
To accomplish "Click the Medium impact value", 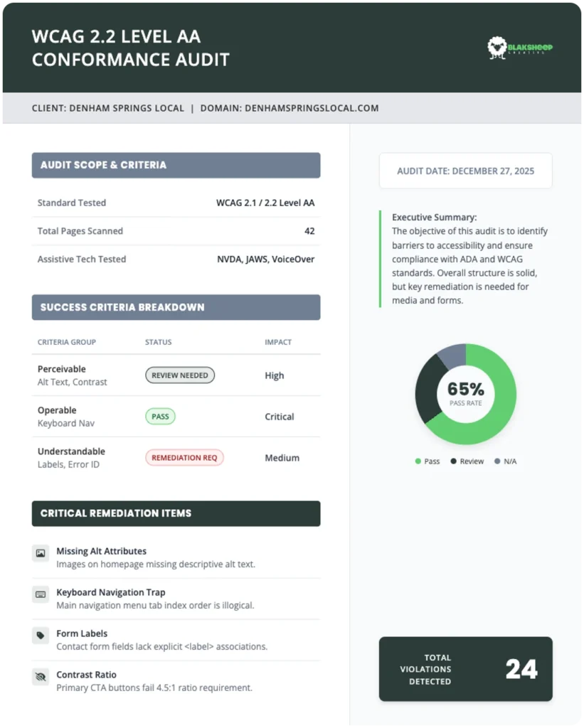I will coord(282,458).
